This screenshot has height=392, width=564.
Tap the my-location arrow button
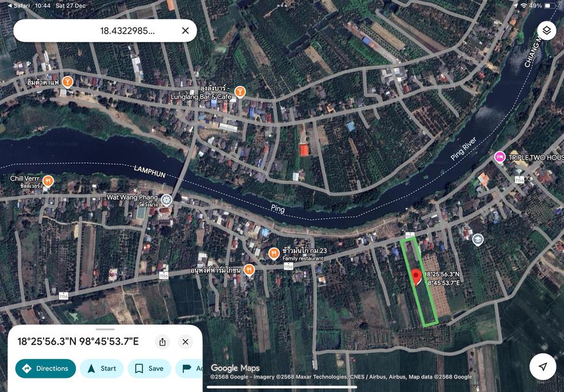(543, 366)
